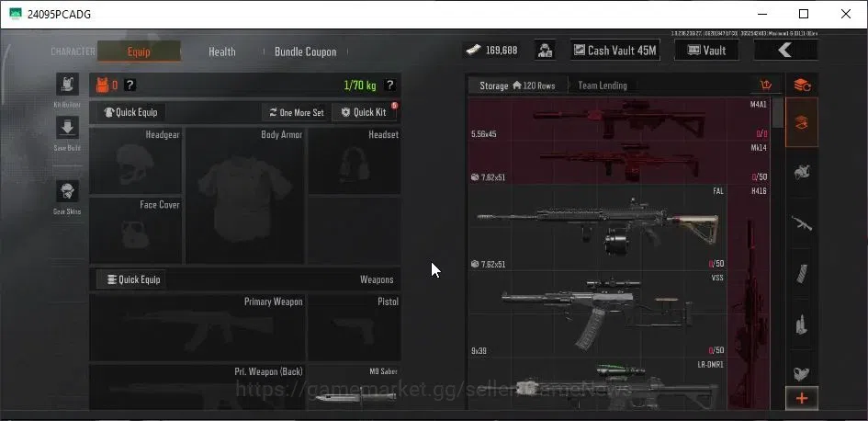
Task: Select the armor gear filter icon in the sidebar
Action: (x=802, y=172)
